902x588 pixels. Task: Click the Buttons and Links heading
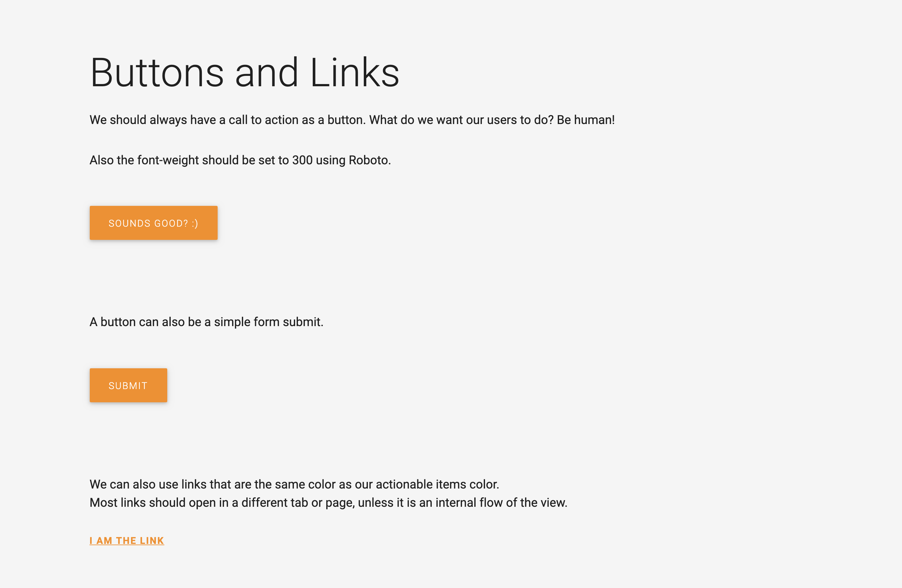[x=244, y=72]
